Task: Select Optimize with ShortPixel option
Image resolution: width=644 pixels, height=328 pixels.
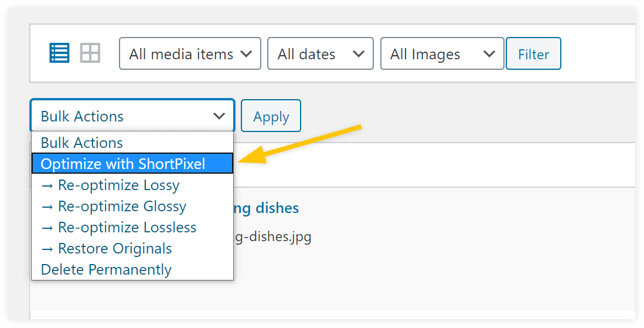Action: click(132, 164)
